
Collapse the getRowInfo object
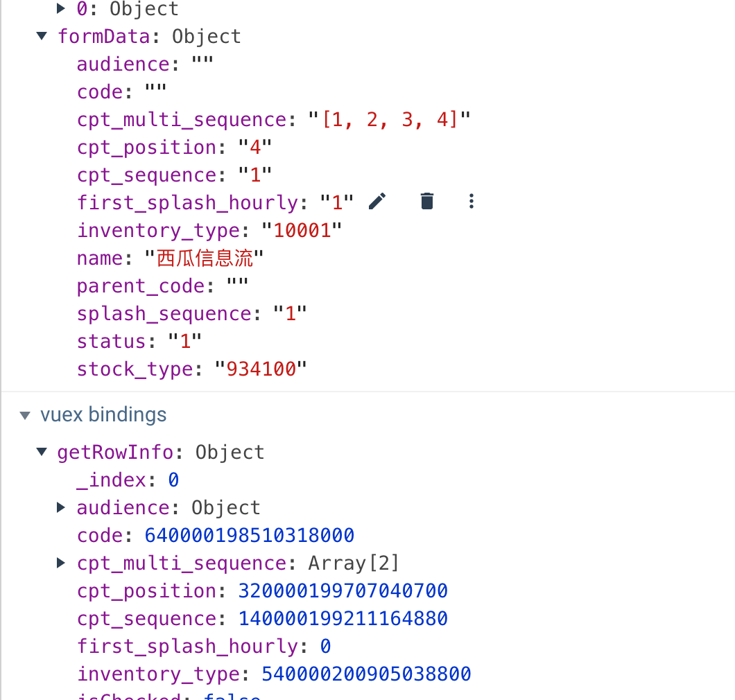(42, 453)
